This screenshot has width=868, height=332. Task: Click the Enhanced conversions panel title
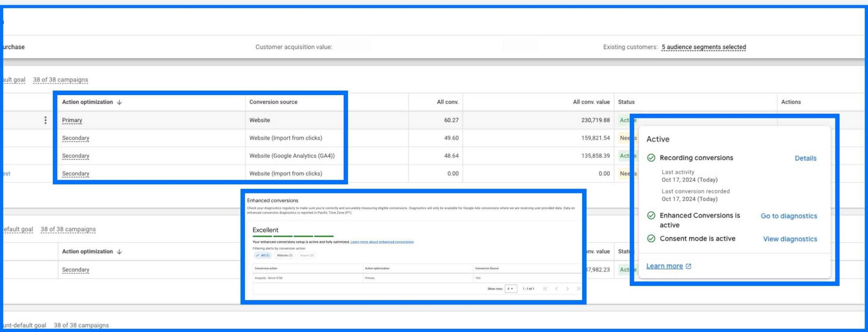(x=273, y=201)
